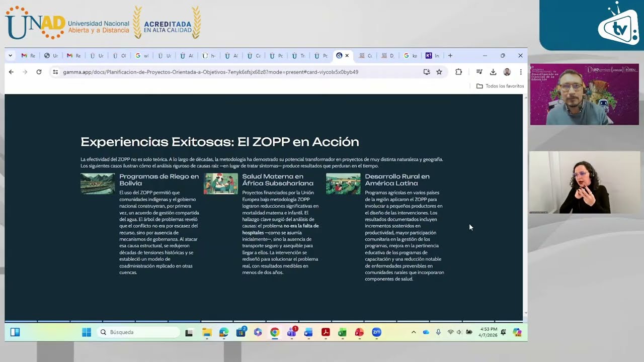Click bold text 'no era la falta de hospitales'
Screen dimensions: 644x362
pos(280,229)
